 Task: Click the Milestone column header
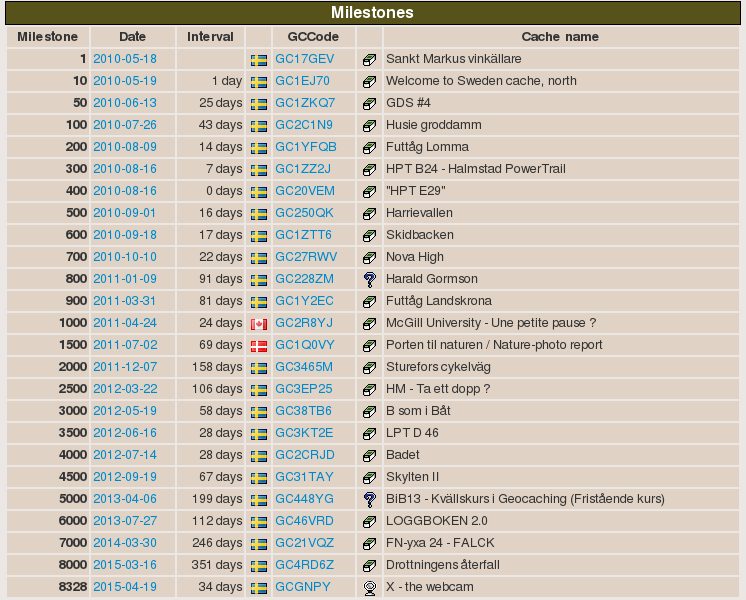pyautogui.click(x=47, y=37)
